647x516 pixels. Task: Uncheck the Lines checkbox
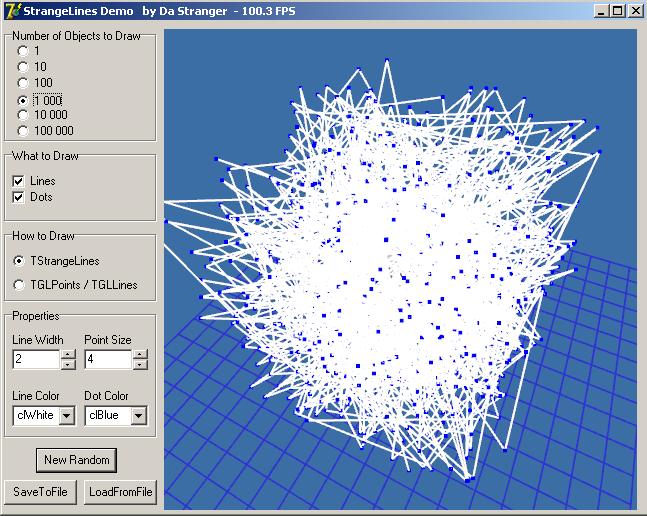[18, 181]
